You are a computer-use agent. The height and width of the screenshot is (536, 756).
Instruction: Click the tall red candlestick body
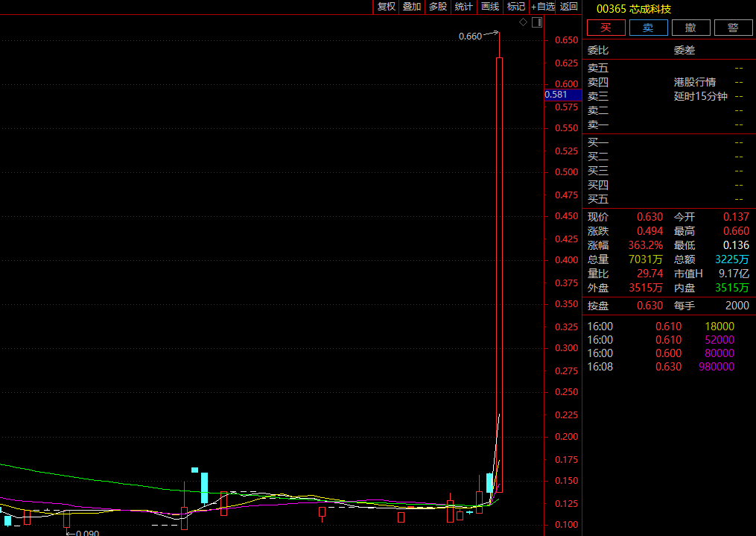(x=500, y=275)
